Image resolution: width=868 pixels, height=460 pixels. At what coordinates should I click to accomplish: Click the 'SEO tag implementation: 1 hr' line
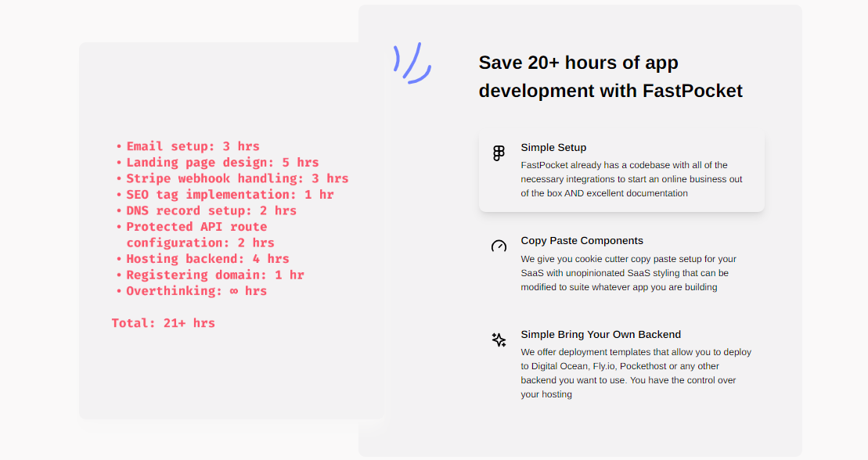point(230,194)
